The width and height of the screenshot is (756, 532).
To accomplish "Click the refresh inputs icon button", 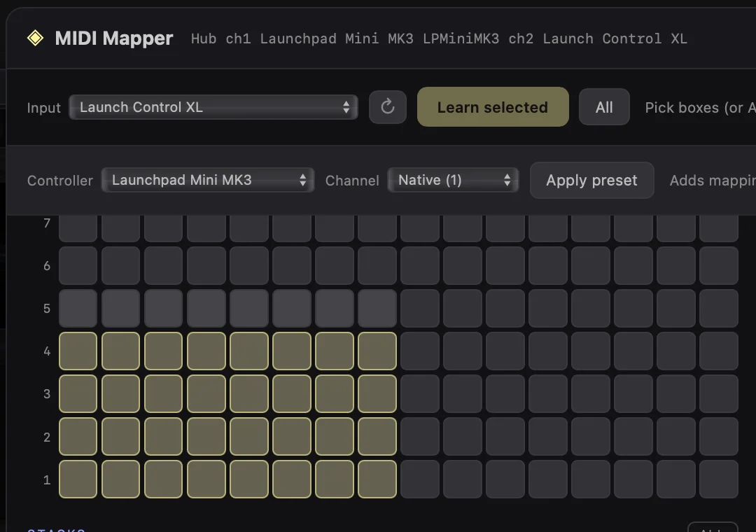I will 388,107.
